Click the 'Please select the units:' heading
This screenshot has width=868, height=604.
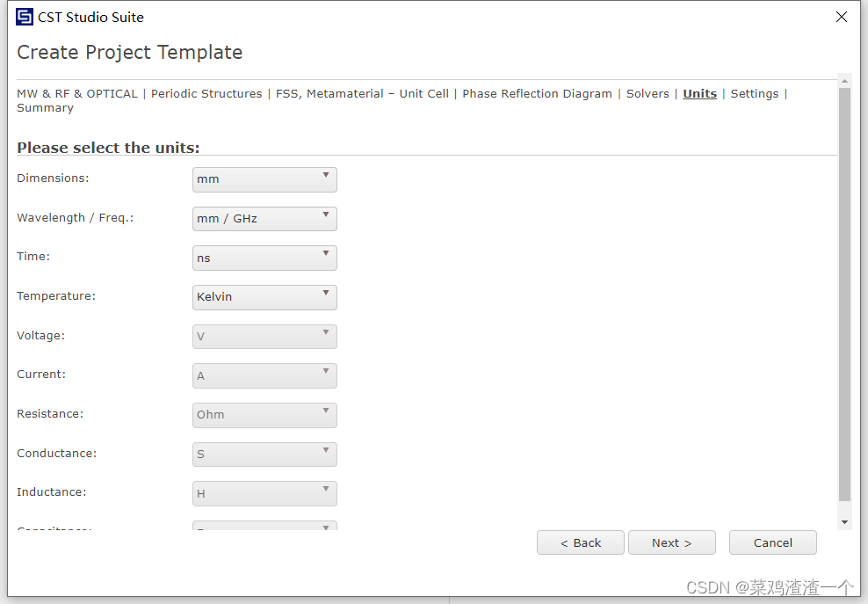pyautogui.click(x=108, y=148)
